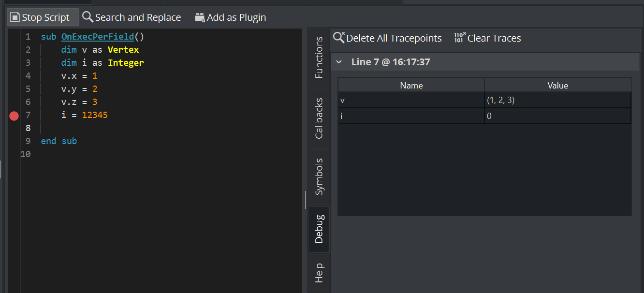The height and width of the screenshot is (293, 644).
Task: Place cursor on empty line 8
Action: click(145, 128)
